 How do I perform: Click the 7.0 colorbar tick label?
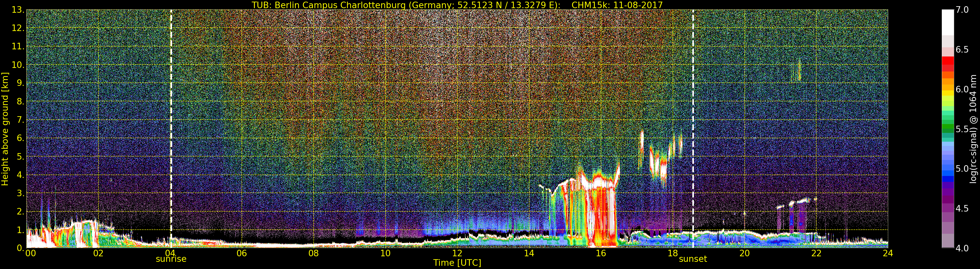point(962,10)
